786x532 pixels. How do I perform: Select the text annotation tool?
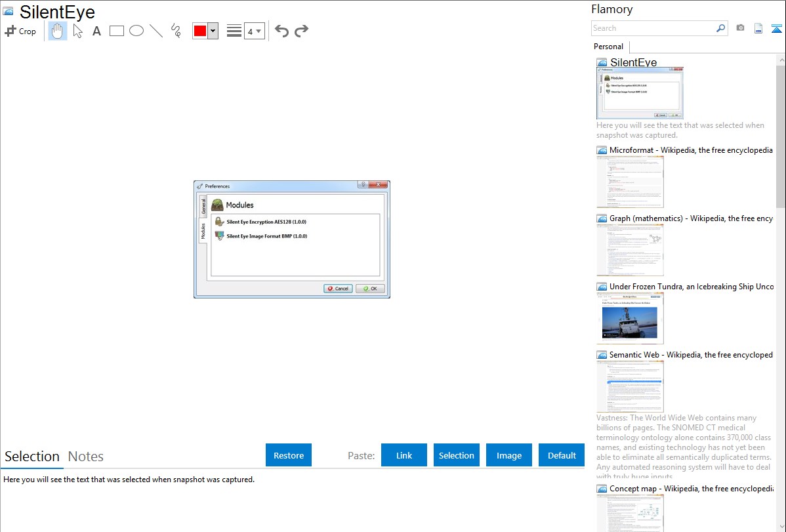pyautogui.click(x=96, y=31)
